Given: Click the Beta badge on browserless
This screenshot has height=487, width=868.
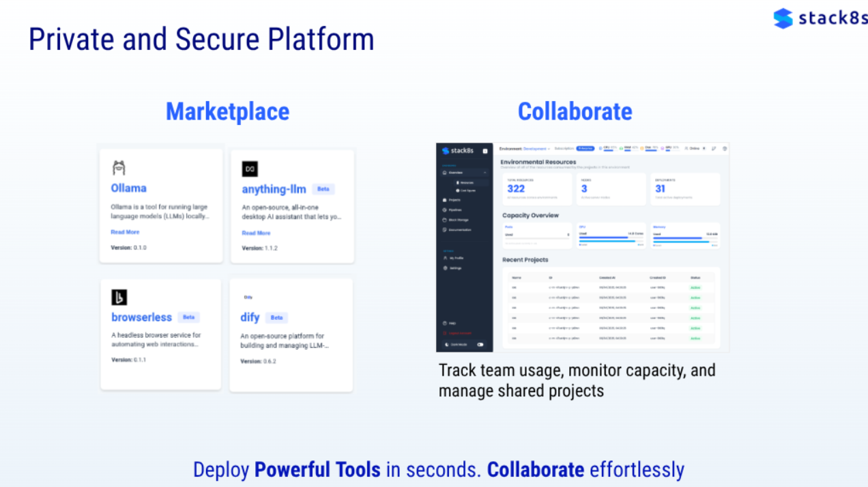Looking at the screenshot, I should (188, 318).
